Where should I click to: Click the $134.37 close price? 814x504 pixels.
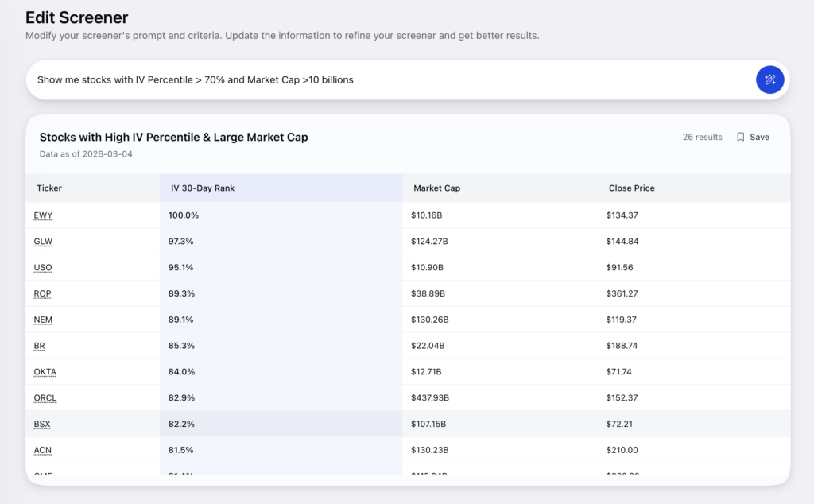pos(622,215)
